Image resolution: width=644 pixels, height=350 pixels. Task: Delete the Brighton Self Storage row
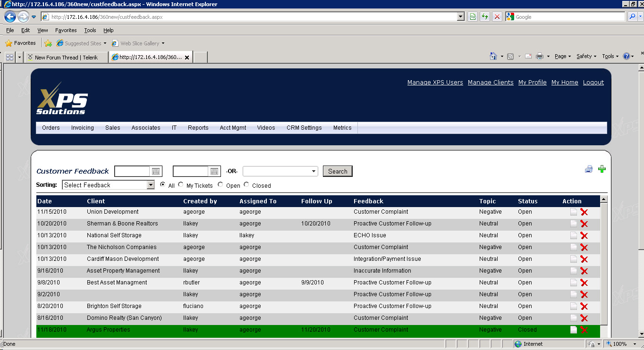click(x=584, y=307)
